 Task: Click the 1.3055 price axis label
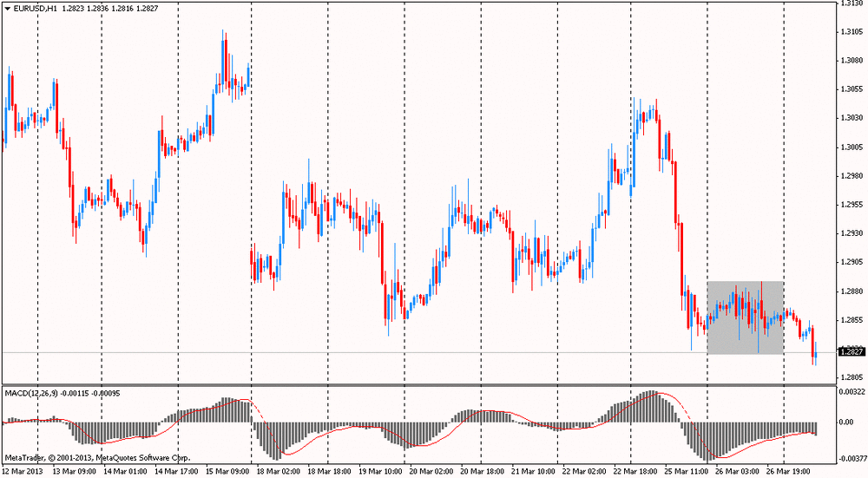[x=852, y=89]
